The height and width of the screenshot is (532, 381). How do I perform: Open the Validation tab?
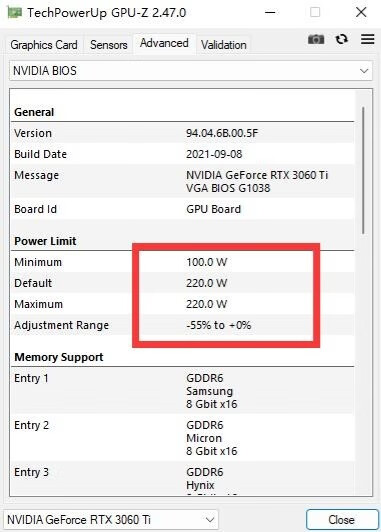tap(224, 45)
